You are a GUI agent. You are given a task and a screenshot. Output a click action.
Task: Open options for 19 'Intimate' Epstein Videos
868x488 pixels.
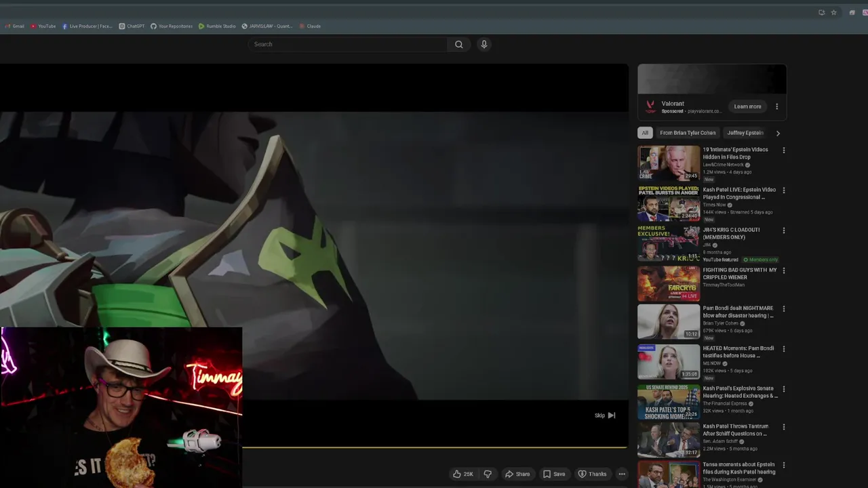[x=784, y=150]
